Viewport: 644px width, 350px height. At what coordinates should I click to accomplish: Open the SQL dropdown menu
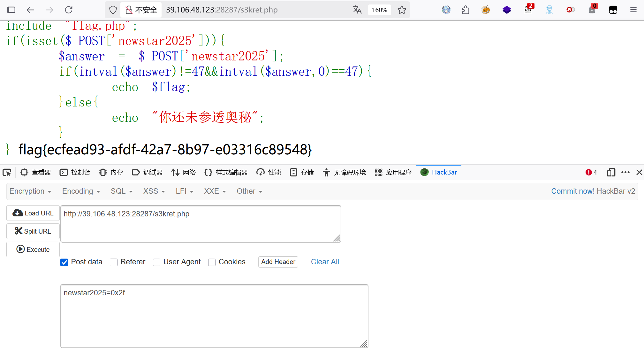click(122, 191)
